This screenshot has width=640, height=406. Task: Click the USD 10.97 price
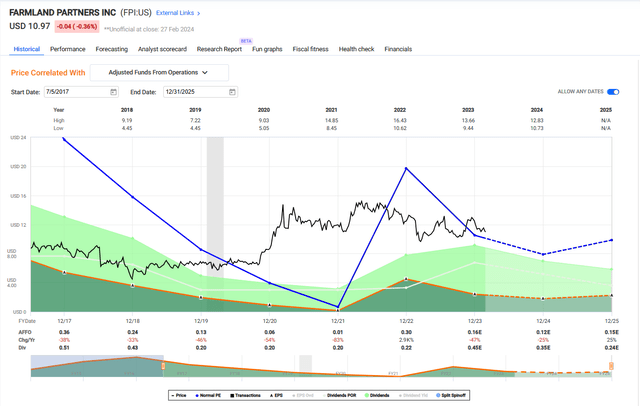click(x=30, y=26)
